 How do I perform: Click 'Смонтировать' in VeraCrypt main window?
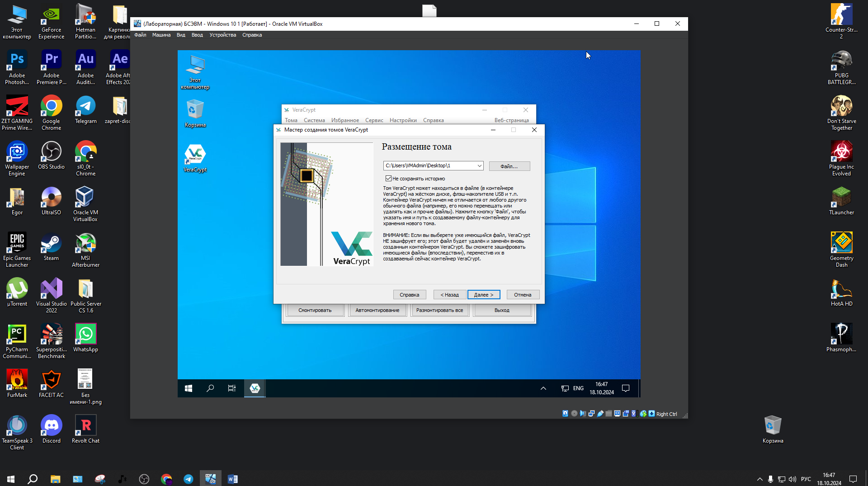pyautogui.click(x=315, y=310)
